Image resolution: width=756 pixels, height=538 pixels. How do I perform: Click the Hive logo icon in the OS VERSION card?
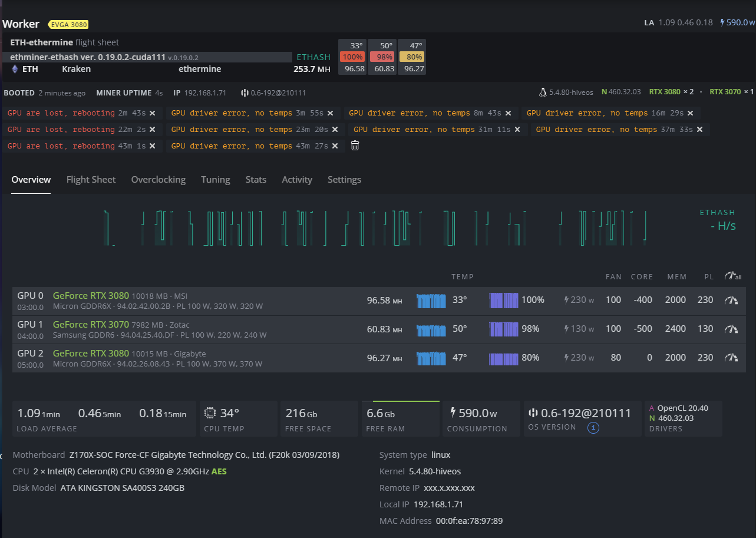click(x=533, y=413)
